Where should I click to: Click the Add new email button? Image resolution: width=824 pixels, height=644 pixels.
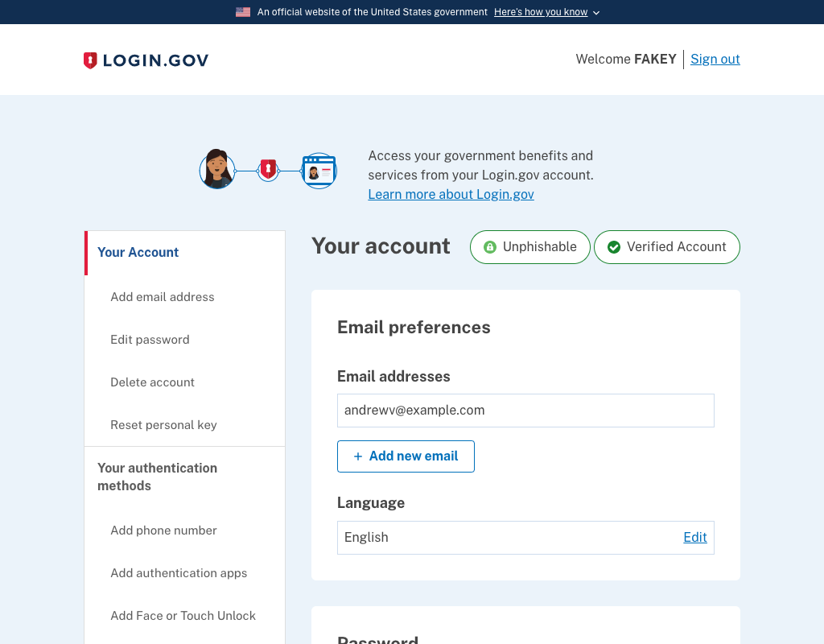coord(406,456)
